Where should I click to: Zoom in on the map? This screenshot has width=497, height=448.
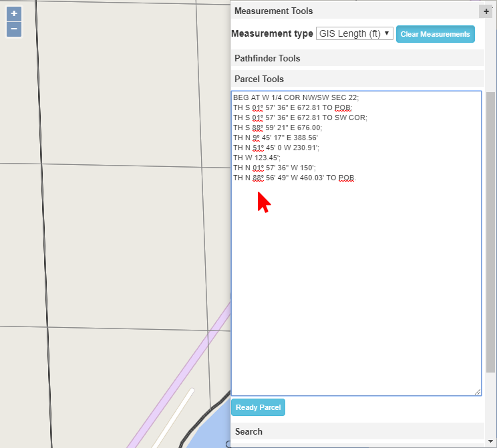(x=14, y=14)
